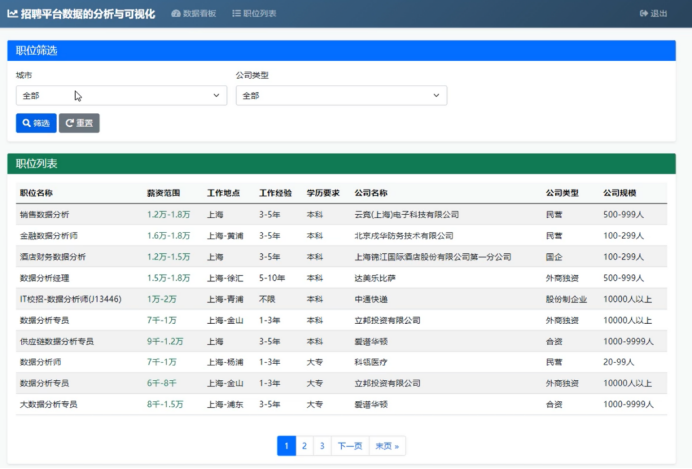
Task: Click company size 500-999人 in 销售数据分析 row
Action: pos(624,214)
